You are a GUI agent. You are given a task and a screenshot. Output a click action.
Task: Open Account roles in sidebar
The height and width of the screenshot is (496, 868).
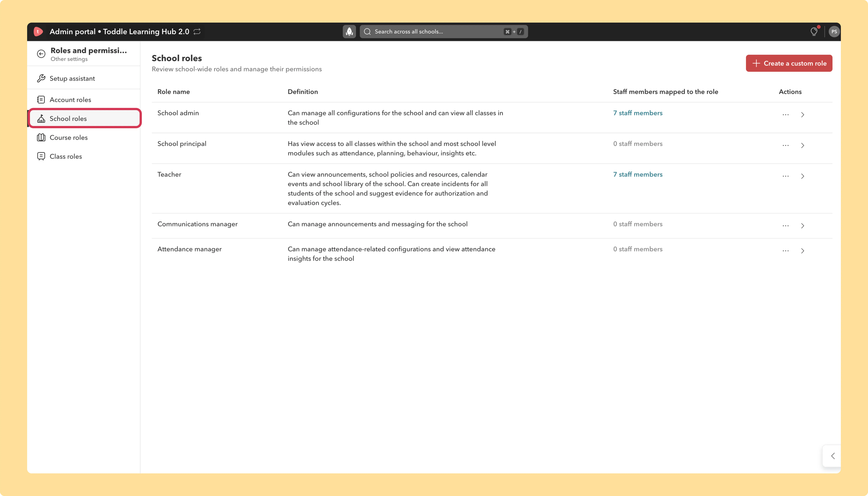(x=84, y=100)
